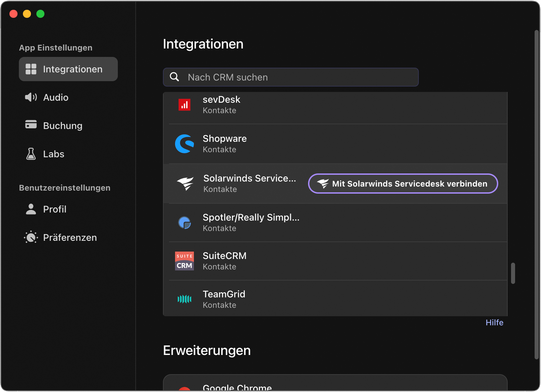
Task: Select the TeamGrid integration name
Action: coord(224,294)
